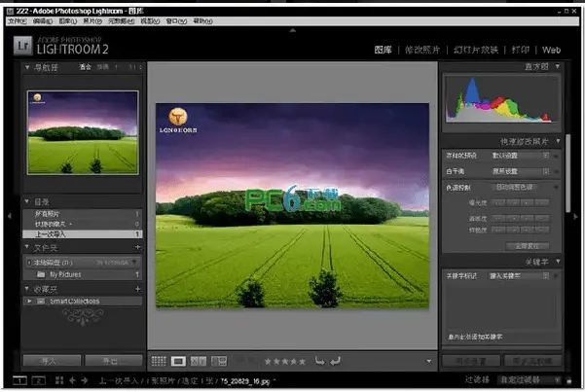Select compare view icon in toolbar
The image size is (585, 392).
pyautogui.click(x=200, y=361)
